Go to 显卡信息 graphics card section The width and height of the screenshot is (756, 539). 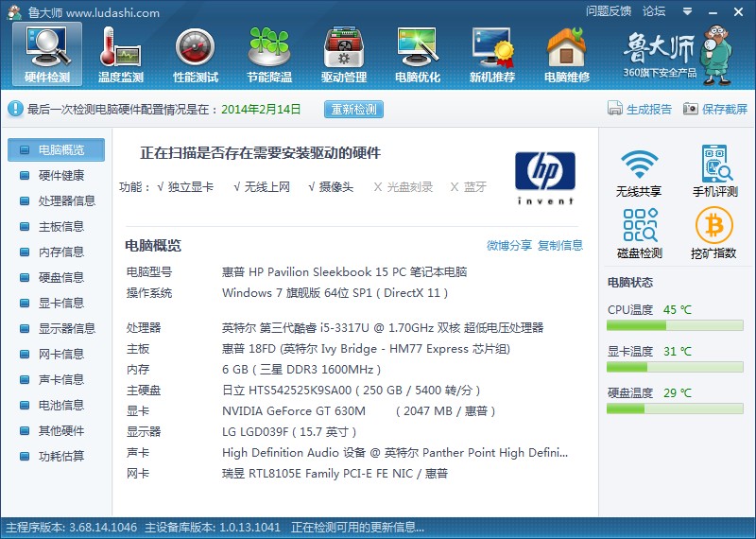click(60, 304)
